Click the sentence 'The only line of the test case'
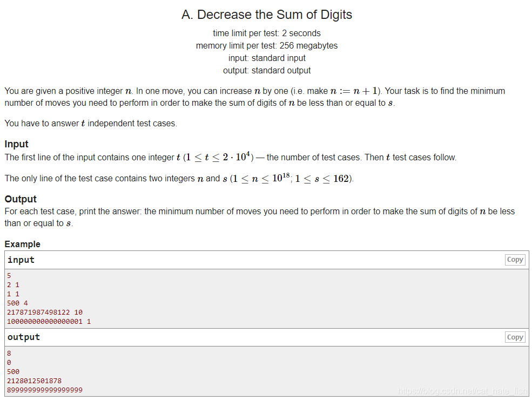The height and width of the screenshot is (401, 532). click(179, 178)
